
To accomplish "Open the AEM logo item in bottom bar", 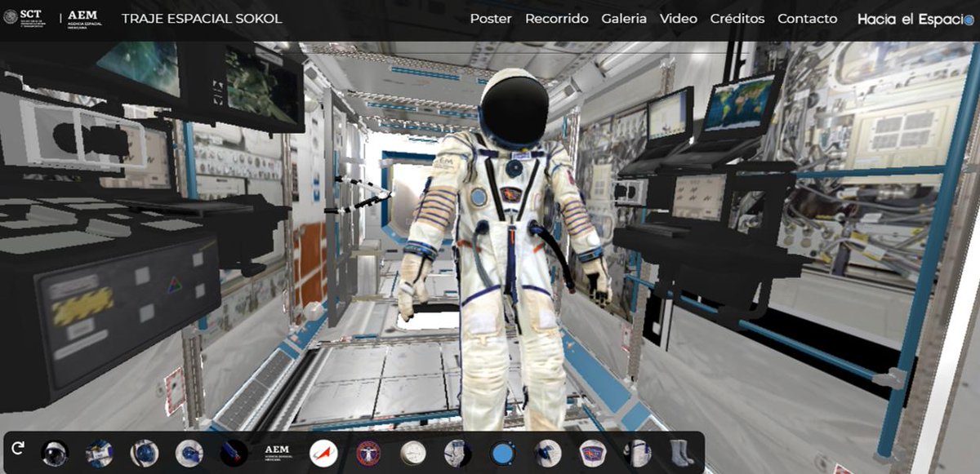I will pyautogui.click(x=279, y=452).
